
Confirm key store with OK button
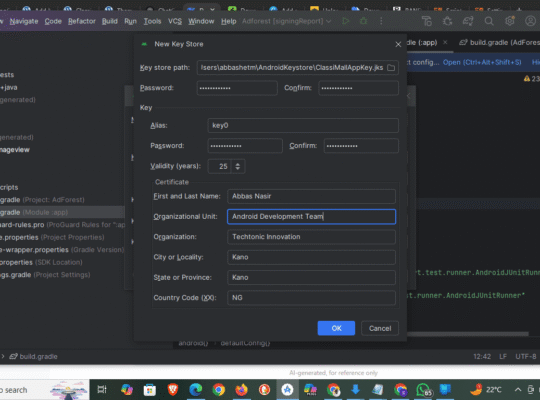(x=336, y=328)
